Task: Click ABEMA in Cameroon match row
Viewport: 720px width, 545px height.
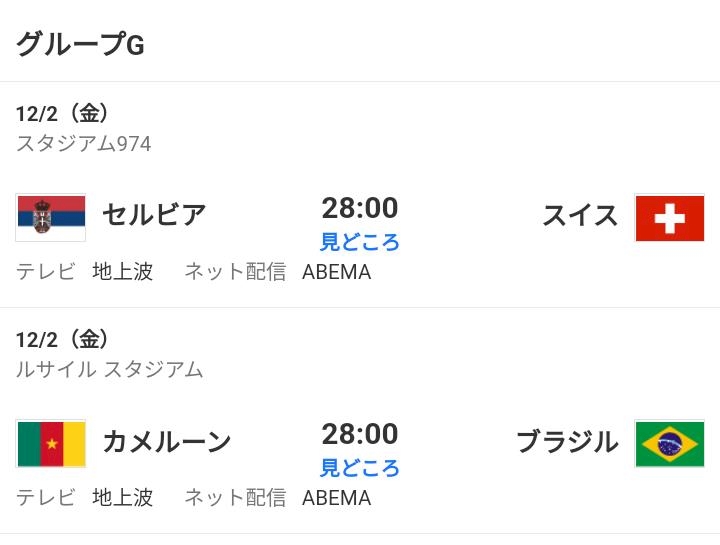Action: (x=336, y=498)
